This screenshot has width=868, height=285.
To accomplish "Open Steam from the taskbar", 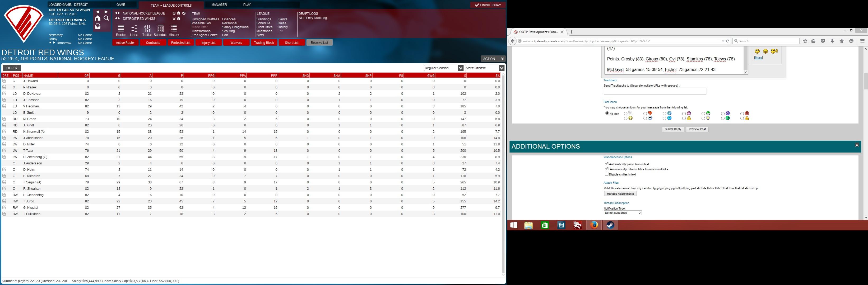I will point(610,225).
